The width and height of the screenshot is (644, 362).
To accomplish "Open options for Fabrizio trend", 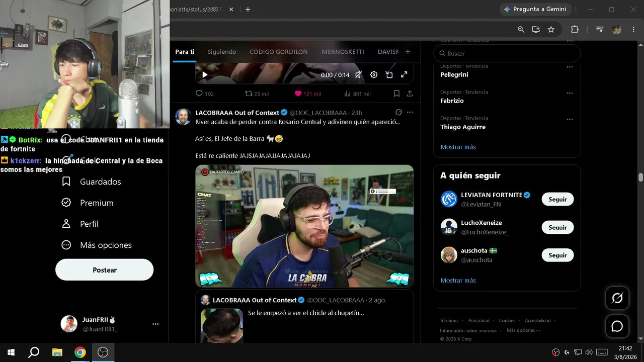I will click(570, 93).
